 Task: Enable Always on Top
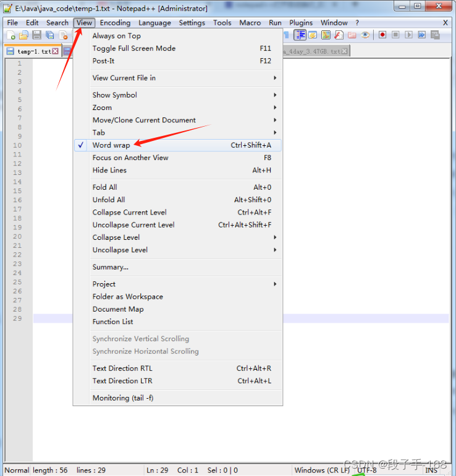point(178,36)
